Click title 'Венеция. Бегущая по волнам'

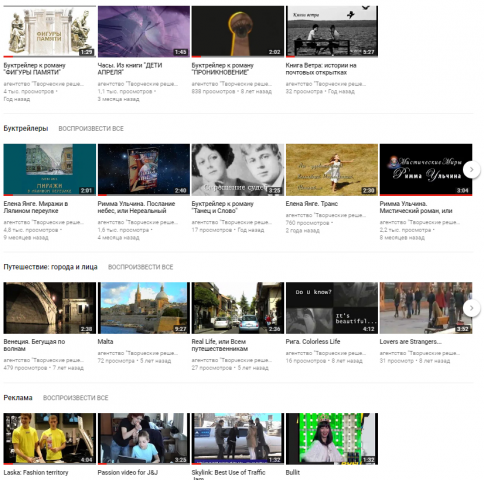coord(34,345)
